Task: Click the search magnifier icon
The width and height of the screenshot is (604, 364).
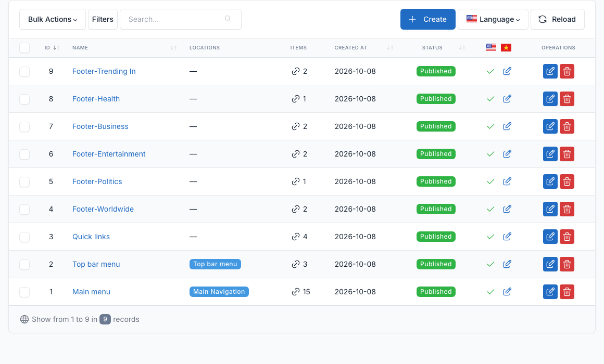Action: pyautogui.click(x=228, y=19)
